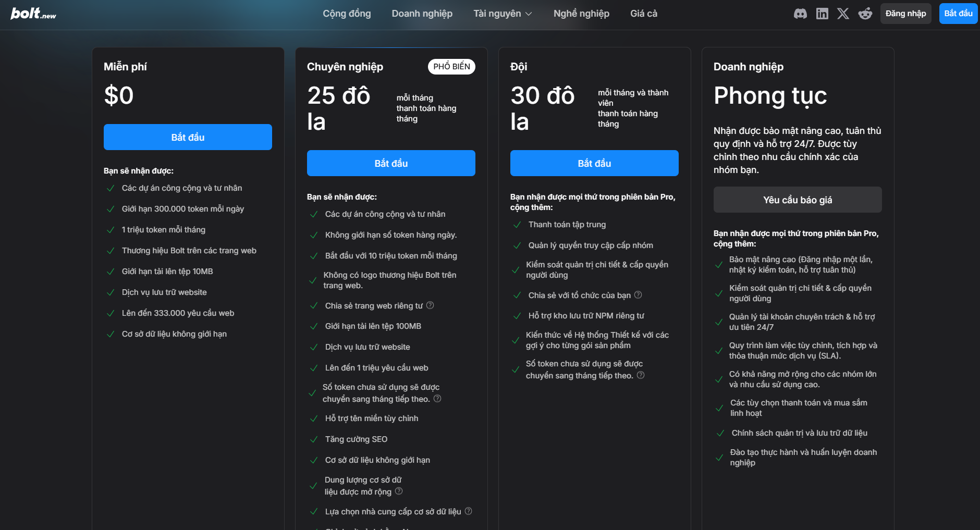Click the Đăng nhập button
The image size is (980, 530).
pos(905,14)
